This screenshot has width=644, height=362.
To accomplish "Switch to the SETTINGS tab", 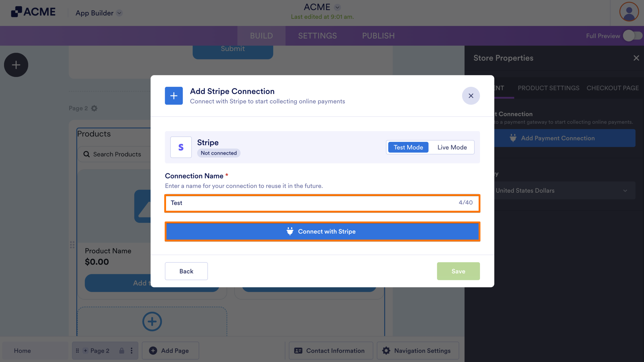I will click(x=317, y=36).
